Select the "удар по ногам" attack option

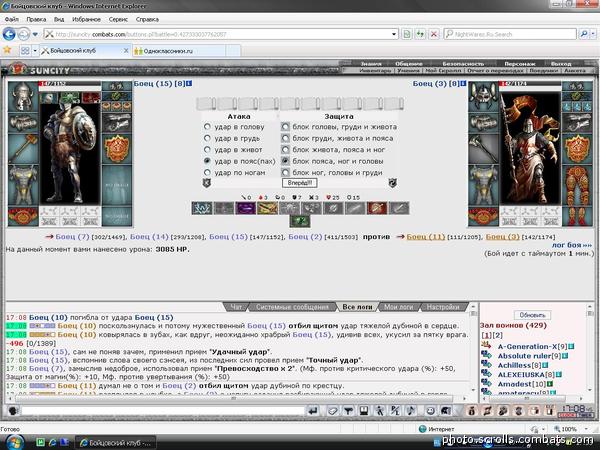207,172
